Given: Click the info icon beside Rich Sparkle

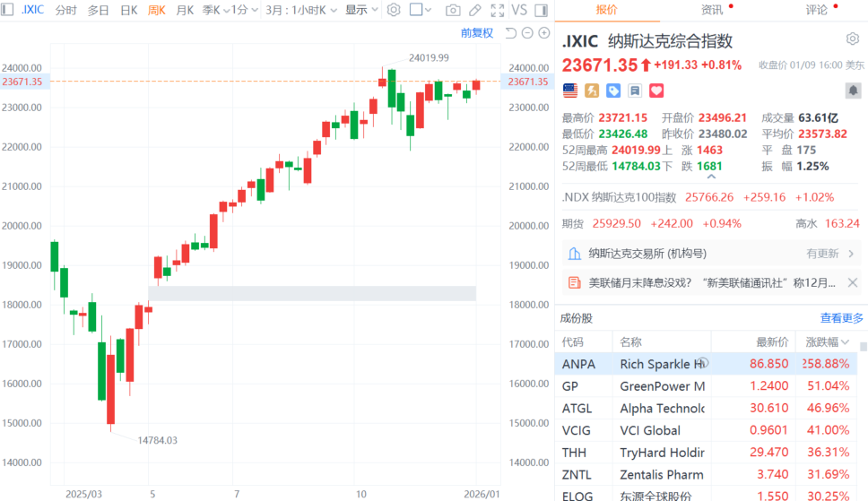Looking at the screenshot, I should (x=702, y=363).
